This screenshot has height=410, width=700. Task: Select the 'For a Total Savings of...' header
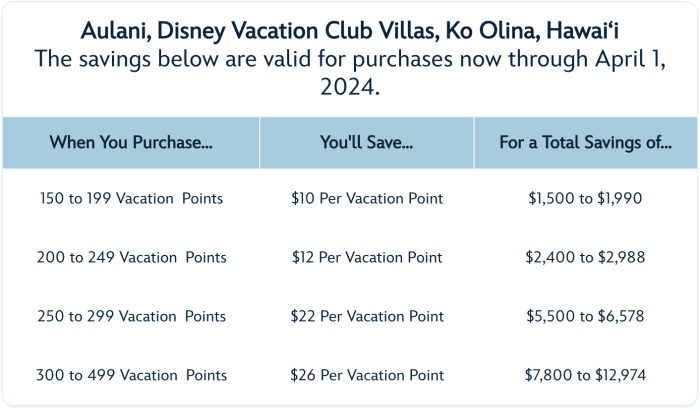click(585, 142)
